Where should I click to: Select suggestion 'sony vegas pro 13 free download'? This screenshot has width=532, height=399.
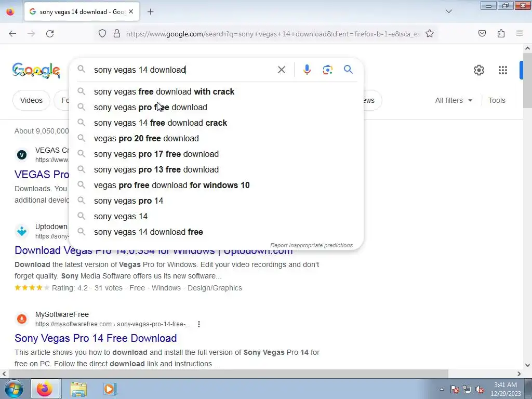(217, 170)
